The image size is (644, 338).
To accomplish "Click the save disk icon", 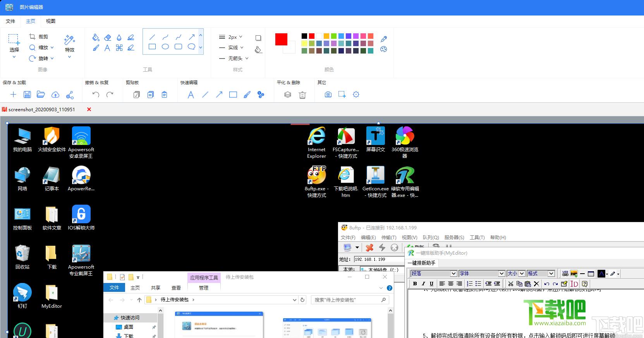I will (x=27, y=94).
